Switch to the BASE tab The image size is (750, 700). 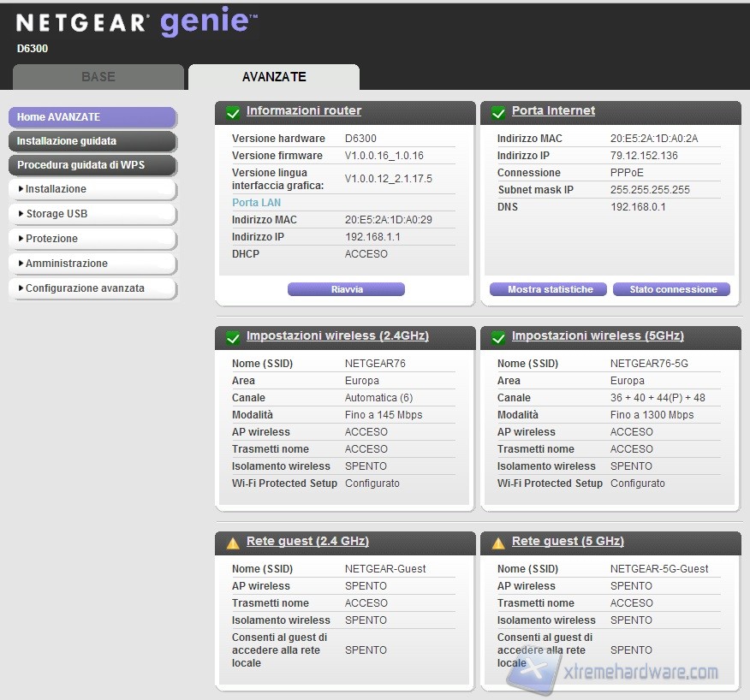pyautogui.click(x=98, y=77)
